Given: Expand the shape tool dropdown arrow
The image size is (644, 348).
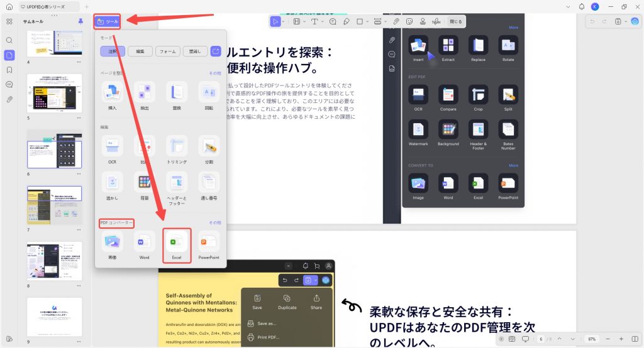Looking at the screenshot, I should [367, 21].
